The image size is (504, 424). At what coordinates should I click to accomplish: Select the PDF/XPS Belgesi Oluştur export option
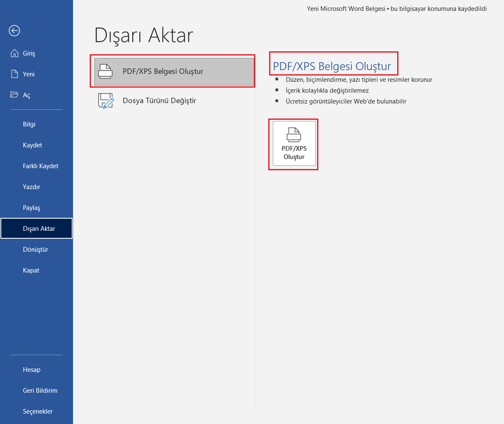pos(174,71)
